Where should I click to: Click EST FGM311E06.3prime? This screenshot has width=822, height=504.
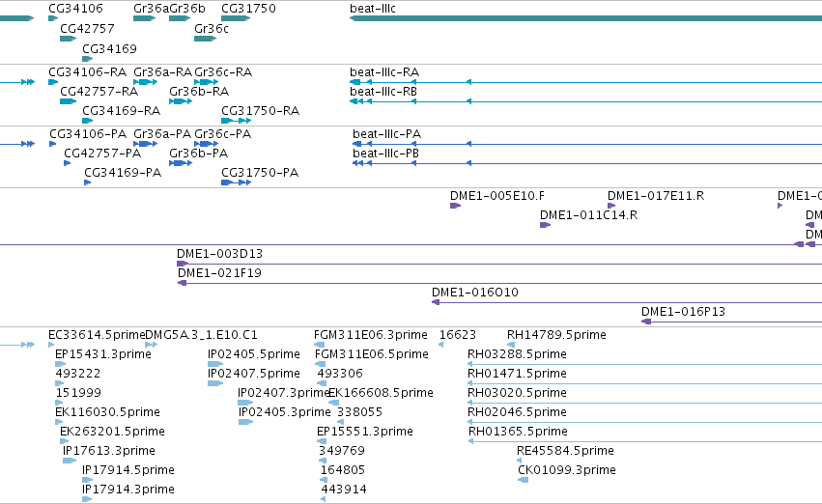[x=320, y=345]
